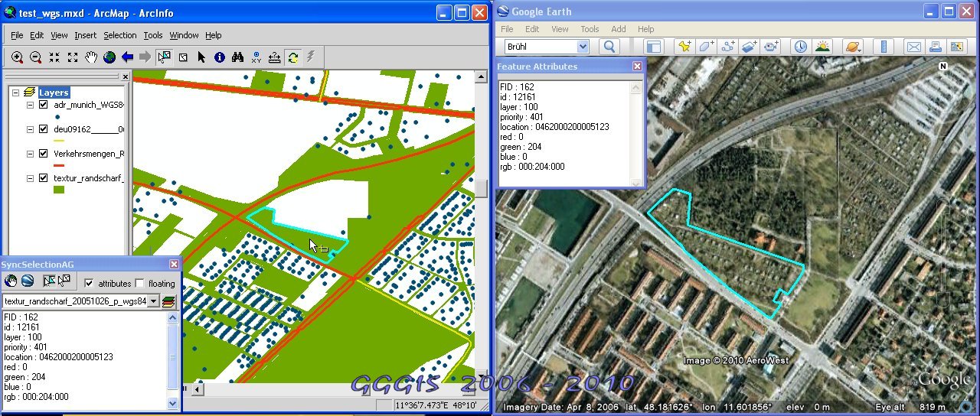Add a placemark with the pushpin icon

click(x=685, y=47)
